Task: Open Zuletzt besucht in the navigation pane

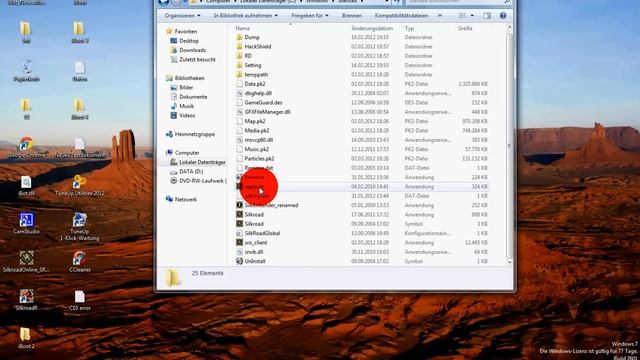Action: 197,60
